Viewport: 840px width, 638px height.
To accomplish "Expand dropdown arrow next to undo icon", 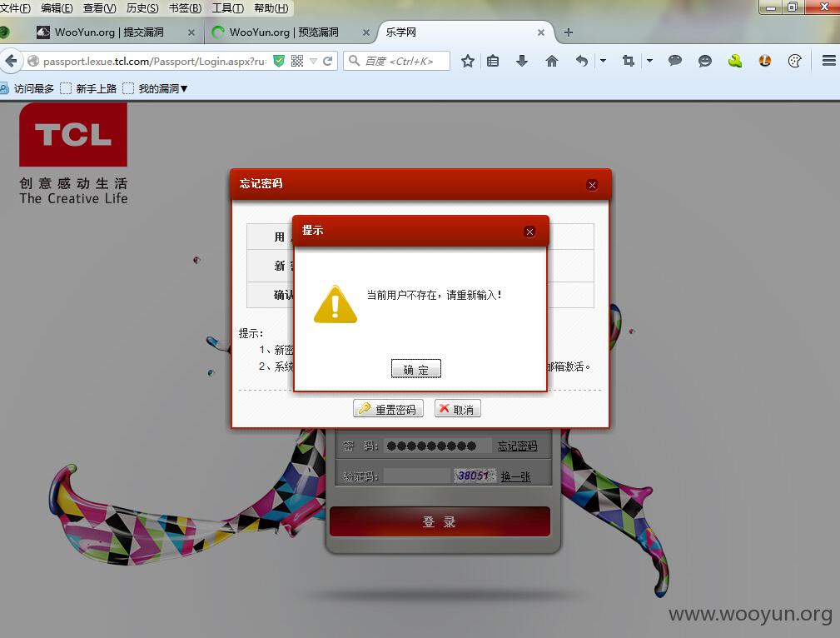I will tap(604, 61).
